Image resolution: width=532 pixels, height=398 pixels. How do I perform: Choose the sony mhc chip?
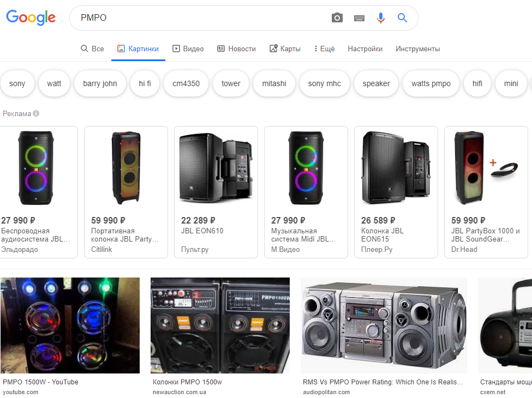click(x=324, y=83)
